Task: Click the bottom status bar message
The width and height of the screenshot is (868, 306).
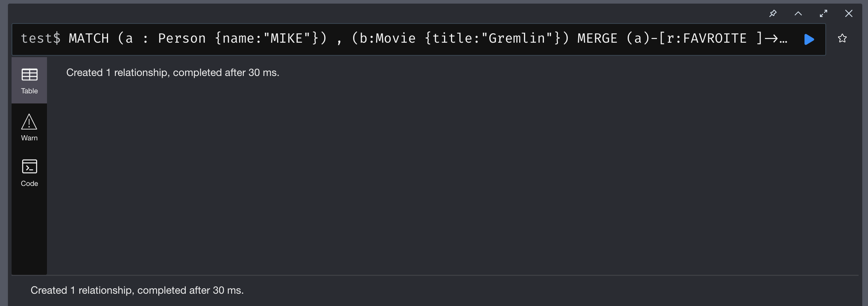Action: (x=137, y=290)
